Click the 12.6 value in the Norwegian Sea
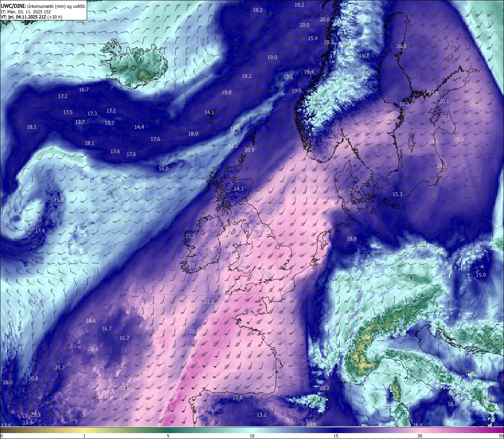The width and height of the screenshot is (504, 439). 288,77
